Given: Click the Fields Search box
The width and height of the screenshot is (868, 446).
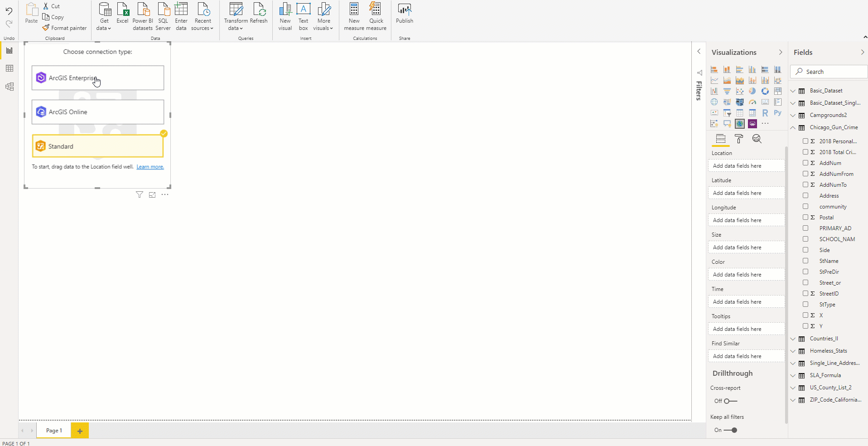Looking at the screenshot, I should click(829, 72).
